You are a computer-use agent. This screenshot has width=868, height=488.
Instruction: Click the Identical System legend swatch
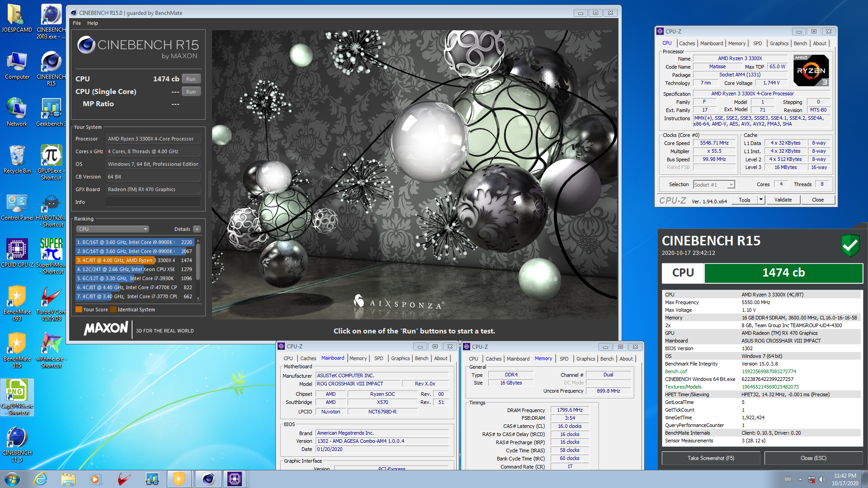coord(113,310)
